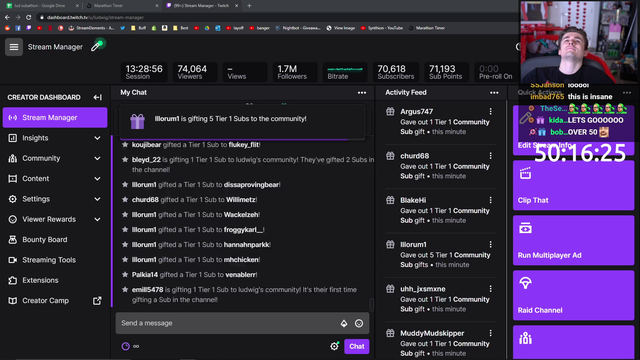Click the Chat send button
The width and height of the screenshot is (640, 360).
point(357,347)
